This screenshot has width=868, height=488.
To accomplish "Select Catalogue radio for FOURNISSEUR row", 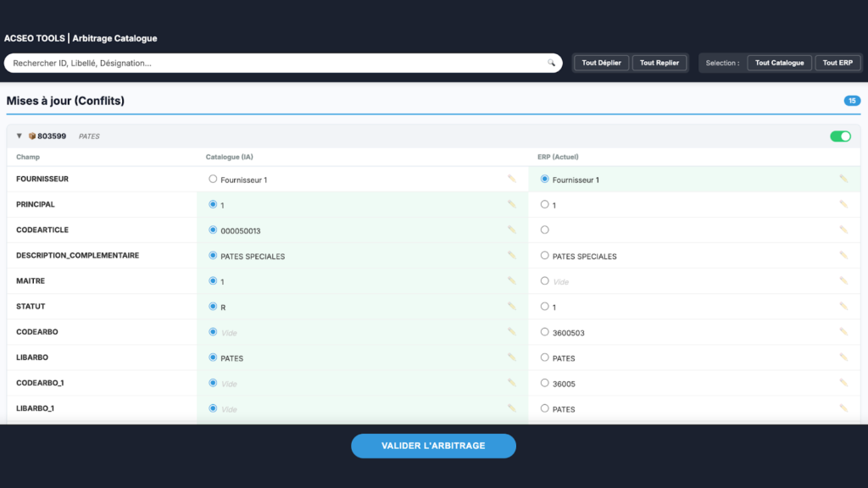I will tap(213, 179).
